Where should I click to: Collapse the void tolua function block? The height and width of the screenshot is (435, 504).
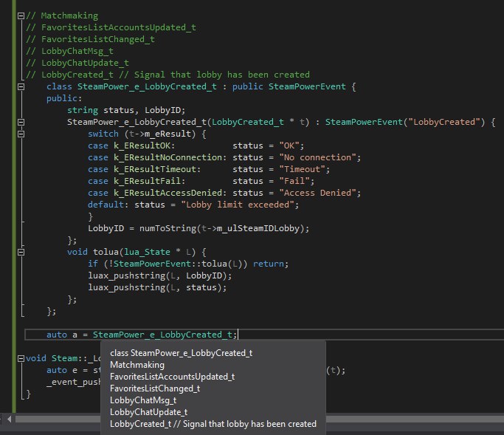[21, 253]
